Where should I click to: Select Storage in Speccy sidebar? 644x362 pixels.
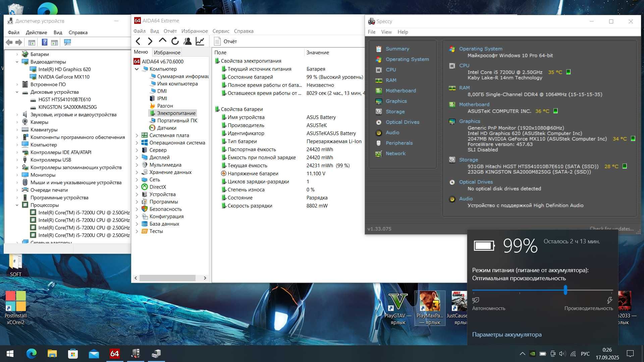(395, 112)
